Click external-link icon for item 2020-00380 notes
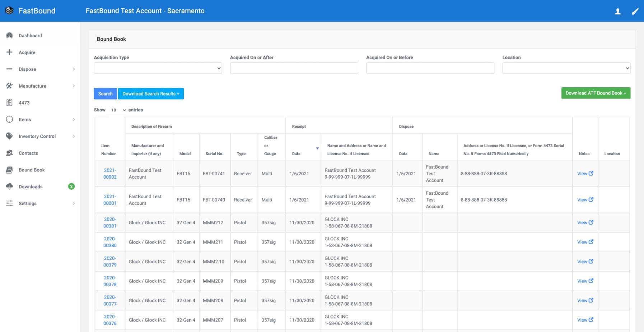Screen dimensions: 644x332 [x=591, y=242]
